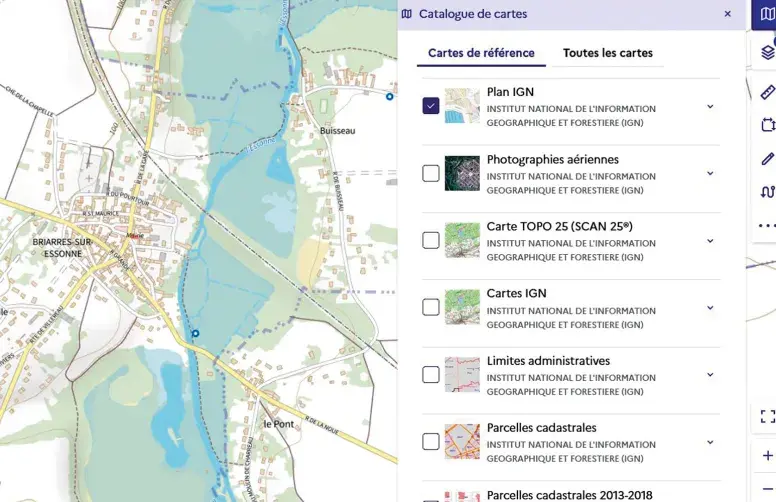The width and height of the screenshot is (776, 502).
Task: Click the Plan IGN layer title
Action: coord(510,92)
